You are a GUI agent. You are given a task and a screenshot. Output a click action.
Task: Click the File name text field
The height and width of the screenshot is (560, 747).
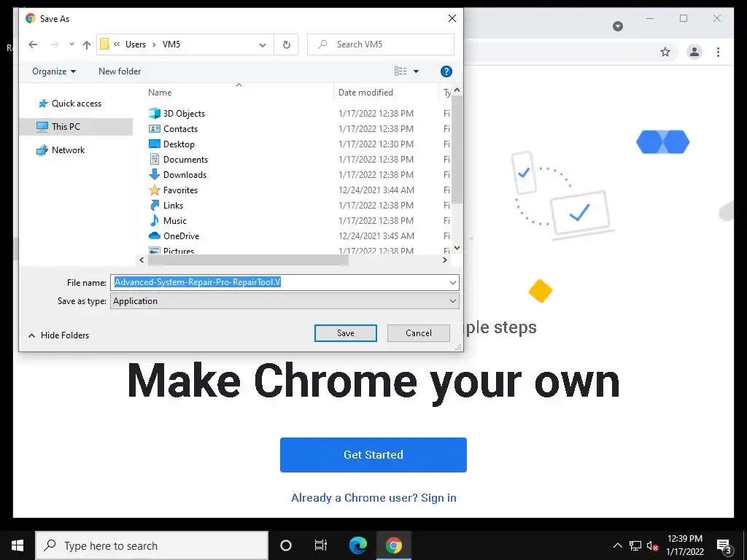279,282
